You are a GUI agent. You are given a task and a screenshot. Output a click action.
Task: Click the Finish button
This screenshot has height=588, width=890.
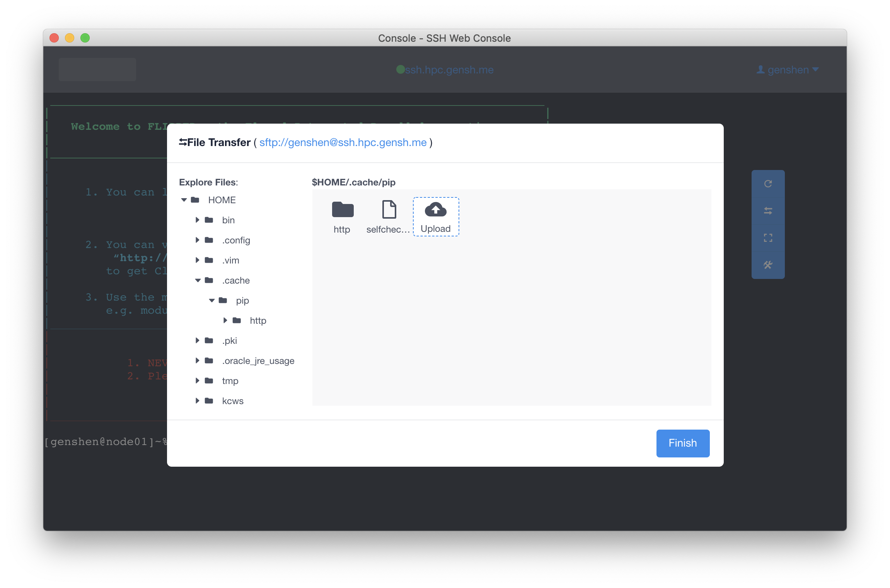click(x=682, y=443)
